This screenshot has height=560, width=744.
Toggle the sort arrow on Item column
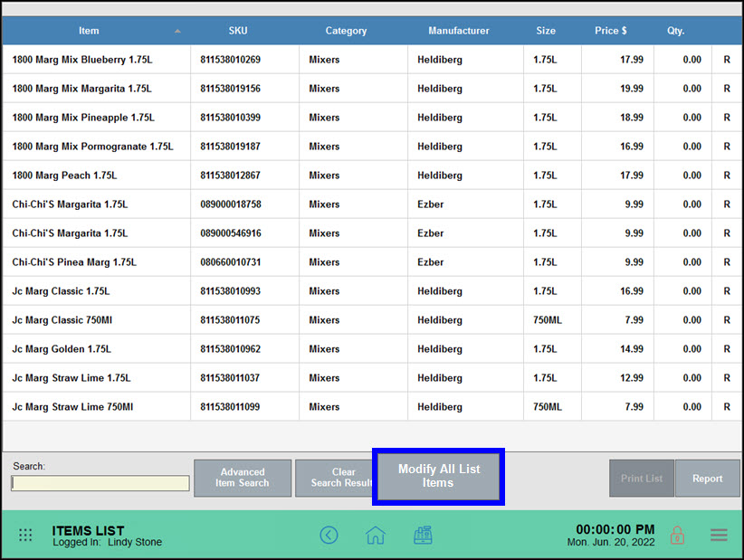pos(177,31)
